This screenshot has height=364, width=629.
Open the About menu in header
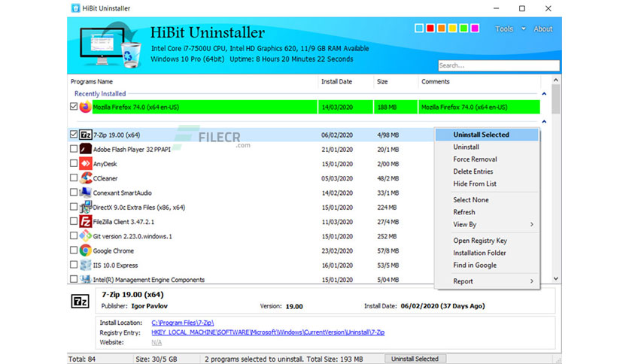(x=542, y=29)
